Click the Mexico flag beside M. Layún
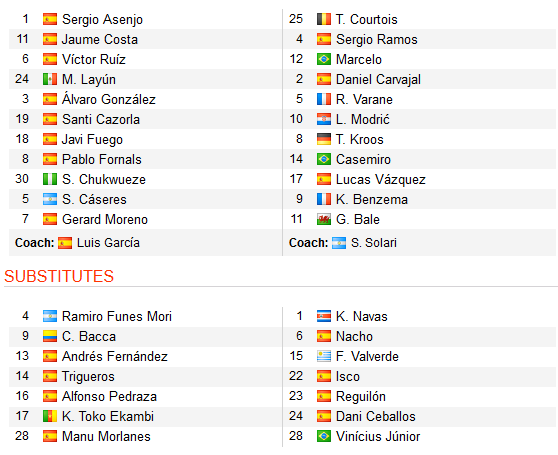 [x=50, y=79]
